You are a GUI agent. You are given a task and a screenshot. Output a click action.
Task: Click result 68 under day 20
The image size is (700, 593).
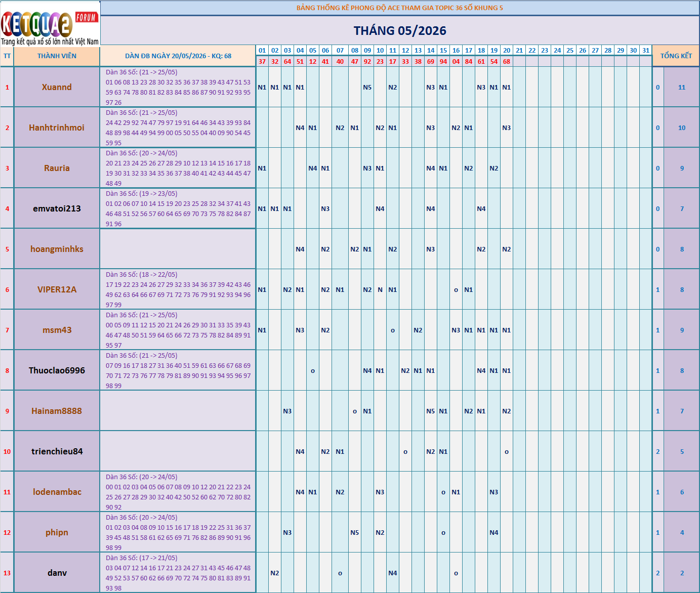point(507,61)
